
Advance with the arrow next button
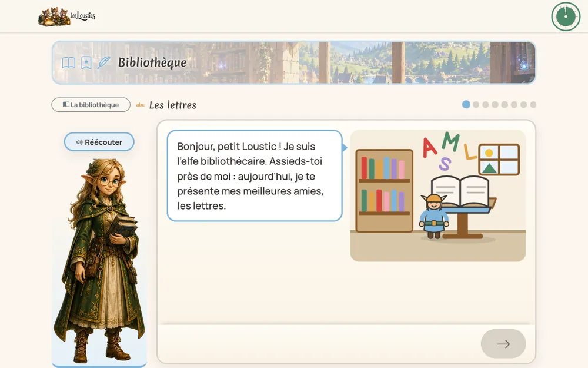click(503, 344)
